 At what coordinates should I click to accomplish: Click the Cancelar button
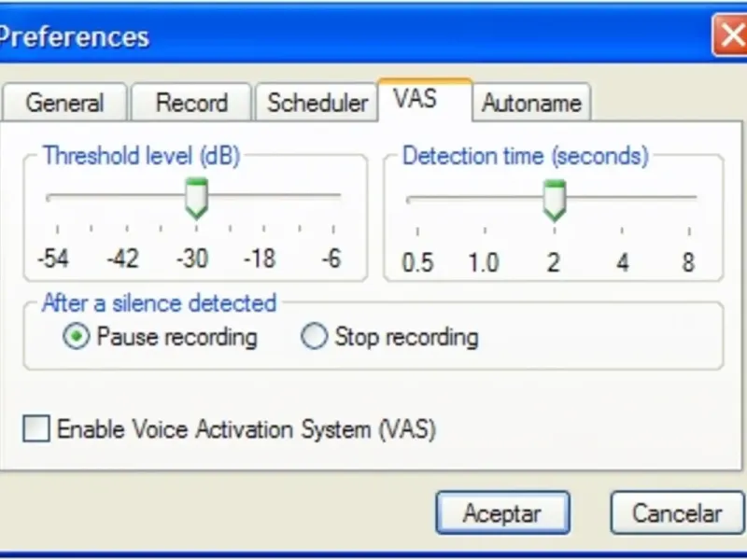coord(677,512)
